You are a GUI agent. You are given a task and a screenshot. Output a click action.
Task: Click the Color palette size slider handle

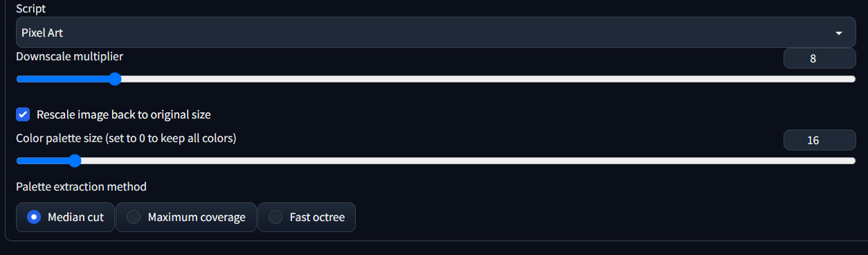coord(75,161)
